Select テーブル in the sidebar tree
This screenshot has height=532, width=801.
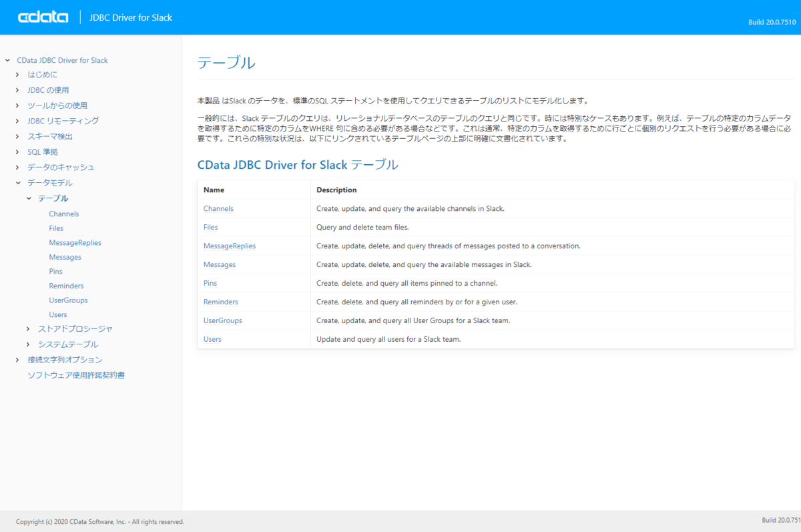[53, 198]
